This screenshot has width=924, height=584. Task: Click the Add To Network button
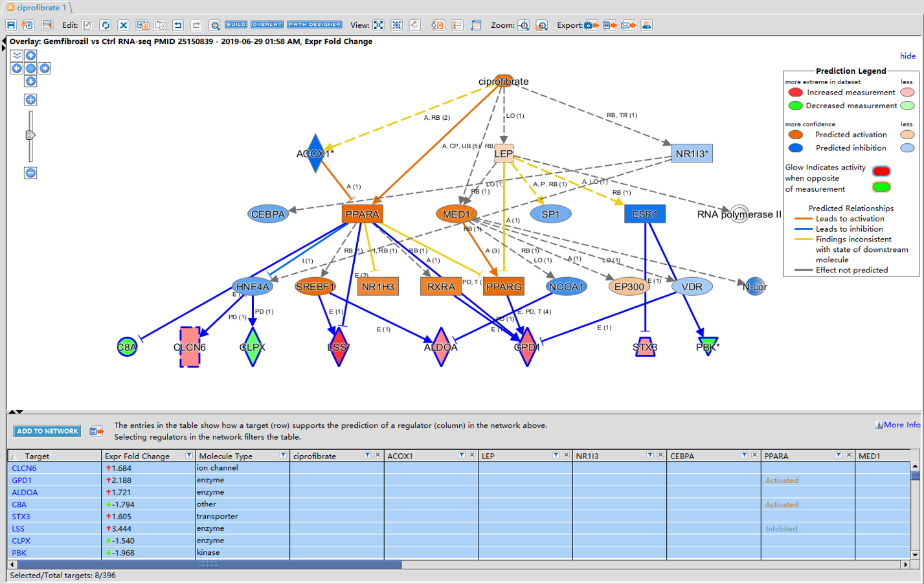click(x=47, y=431)
